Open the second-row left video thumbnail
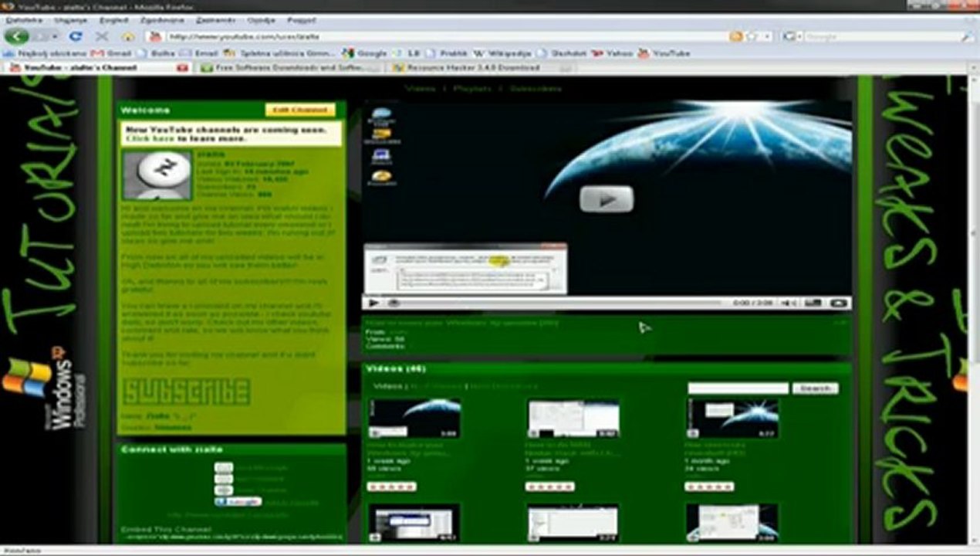980x556 pixels. coord(414,523)
